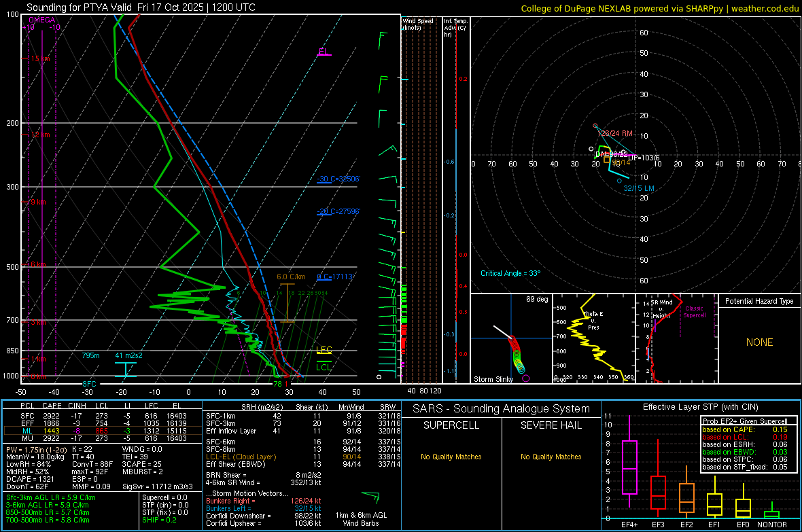The height and width of the screenshot is (532, 802).
Task: Click the magenta EL marker on skew-T
Action: coord(324,52)
